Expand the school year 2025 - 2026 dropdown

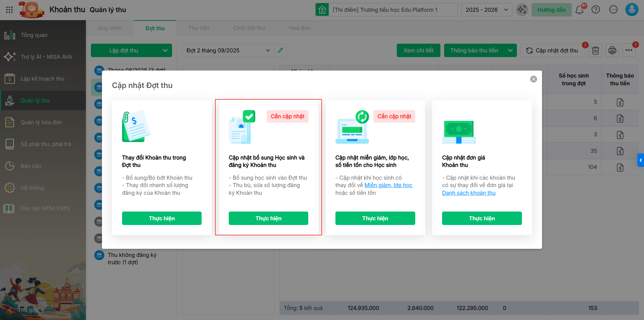(x=487, y=10)
